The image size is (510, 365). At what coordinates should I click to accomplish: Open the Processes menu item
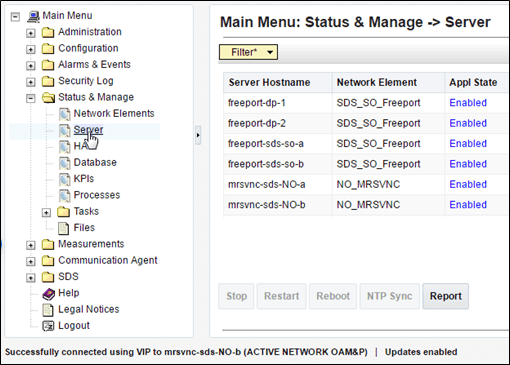point(97,195)
